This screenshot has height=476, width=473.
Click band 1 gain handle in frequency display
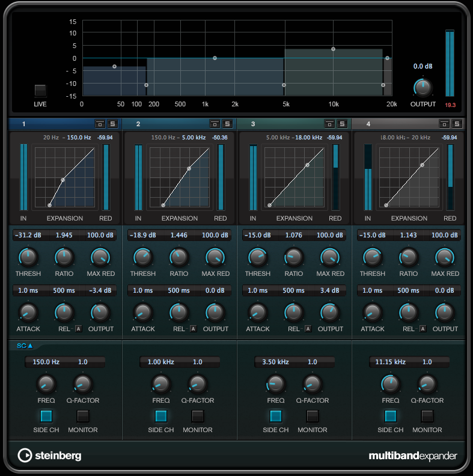114,67
